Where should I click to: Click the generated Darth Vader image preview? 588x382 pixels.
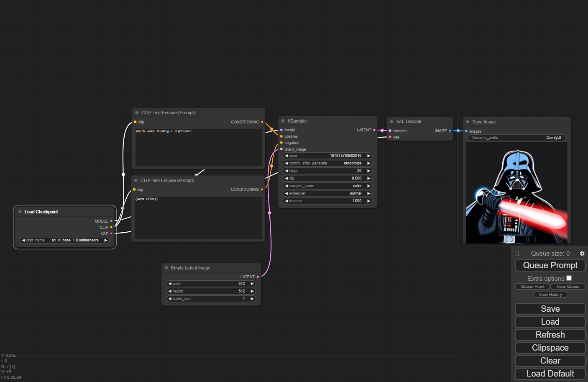click(517, 193)
